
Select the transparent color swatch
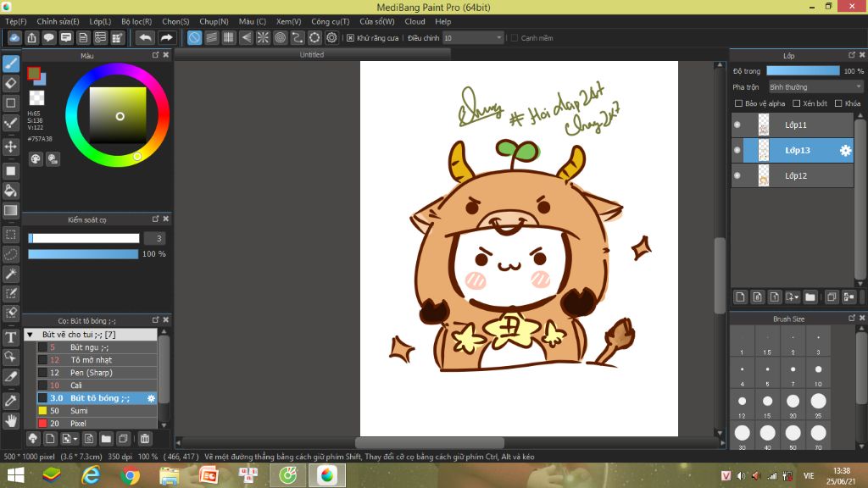point(36,98)
